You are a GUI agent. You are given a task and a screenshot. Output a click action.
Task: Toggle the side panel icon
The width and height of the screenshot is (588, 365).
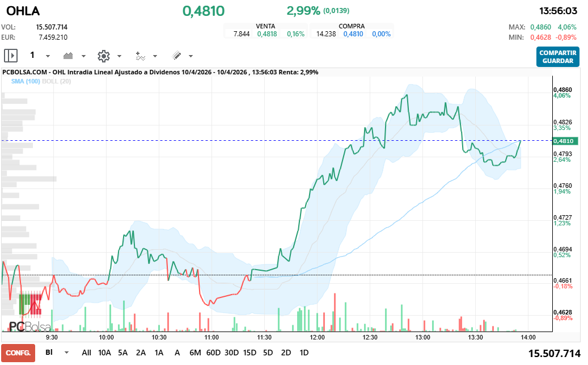pyautogui.click(x=11, y=56)
